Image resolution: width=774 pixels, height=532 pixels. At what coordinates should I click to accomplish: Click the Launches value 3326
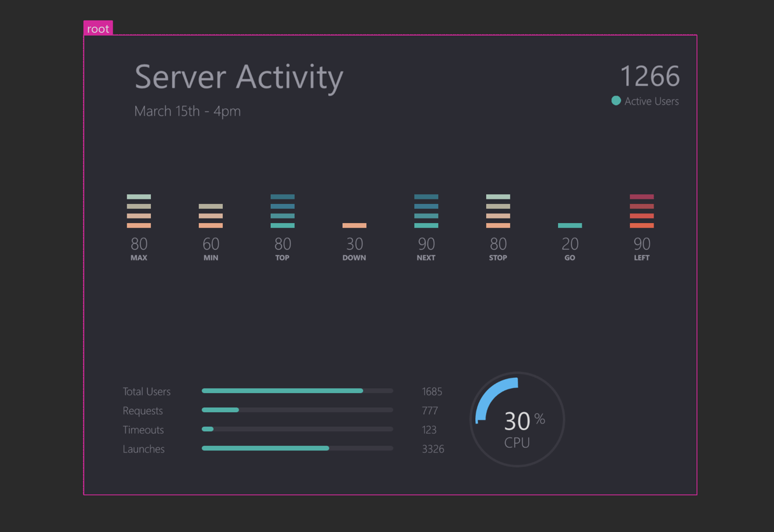pyautogui.click(x=433, y=449)
